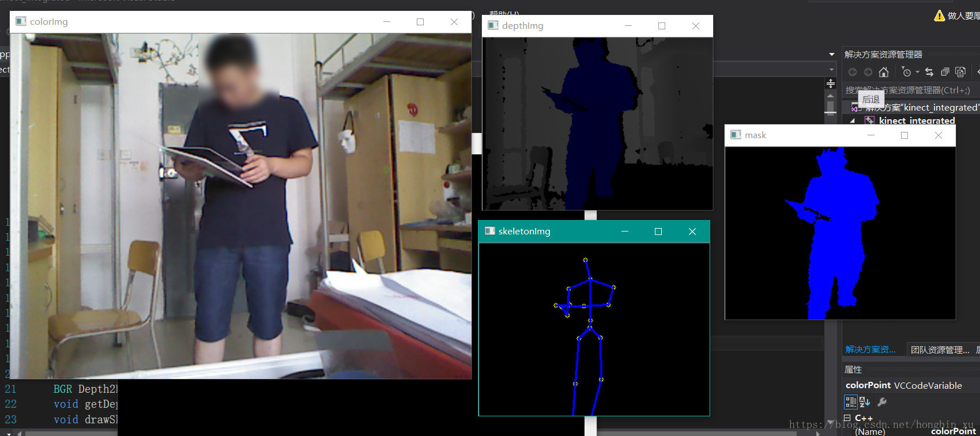Click code line 23 'void drawS' text
The image size is (980, 436).
click(85, 420)
